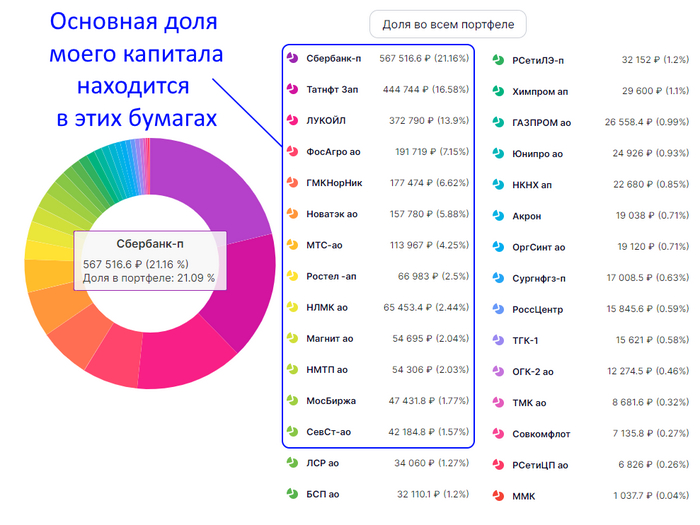
Task: Click the value '17 008.5 ₽ (0.63%)'
Action: coord(648,278)
